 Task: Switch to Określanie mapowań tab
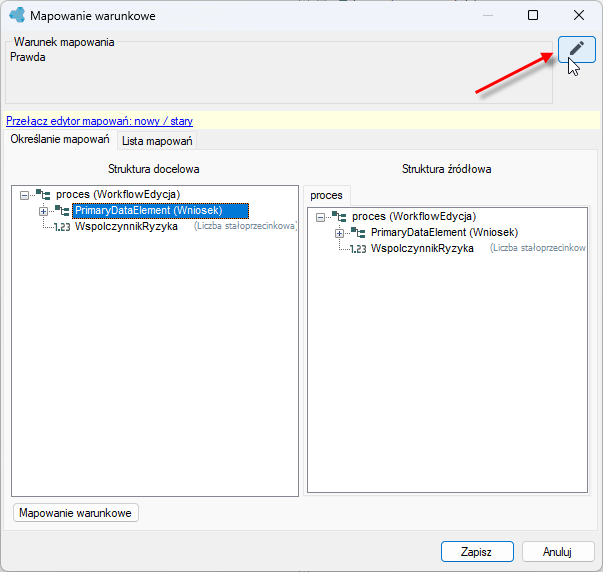pyautogui.click(x=60, y=139)
